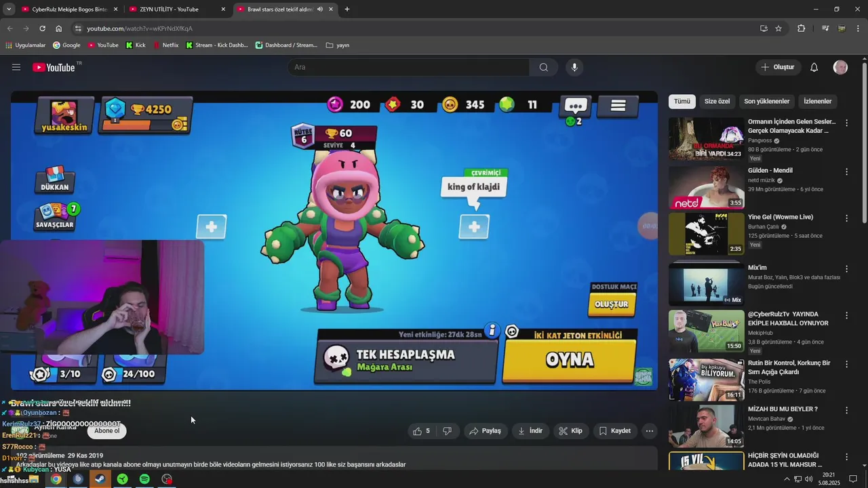Start voice search with the microphone icon
Screen dimensions: 868x488
(x=574, y=67)
